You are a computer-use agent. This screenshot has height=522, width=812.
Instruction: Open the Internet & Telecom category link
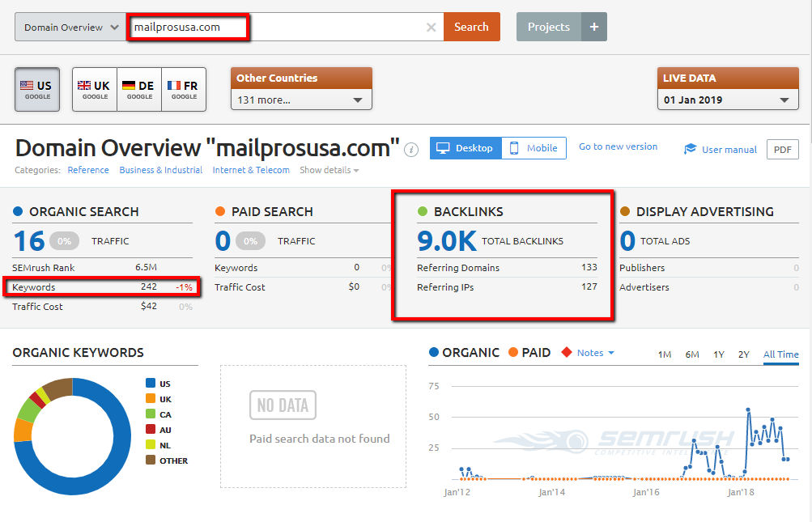point(251,170)
